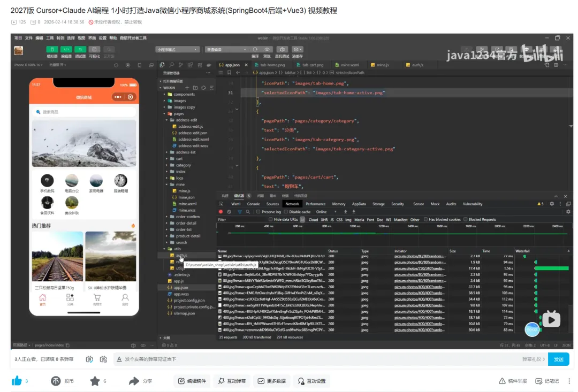Viewport: 578px width, 392px height.
Task: Click the refresh explorer icon in WEIXIN header
Action: [203, 88]
